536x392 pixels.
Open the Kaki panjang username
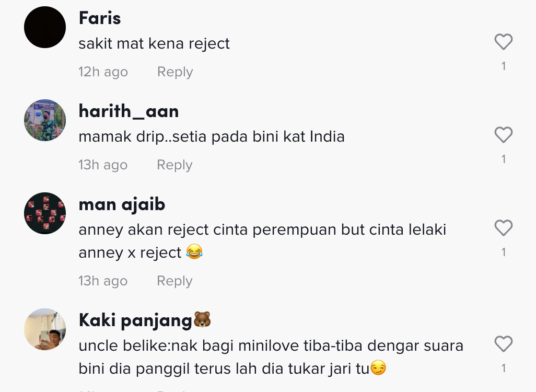pyautogui.click(x=136, y=320)
